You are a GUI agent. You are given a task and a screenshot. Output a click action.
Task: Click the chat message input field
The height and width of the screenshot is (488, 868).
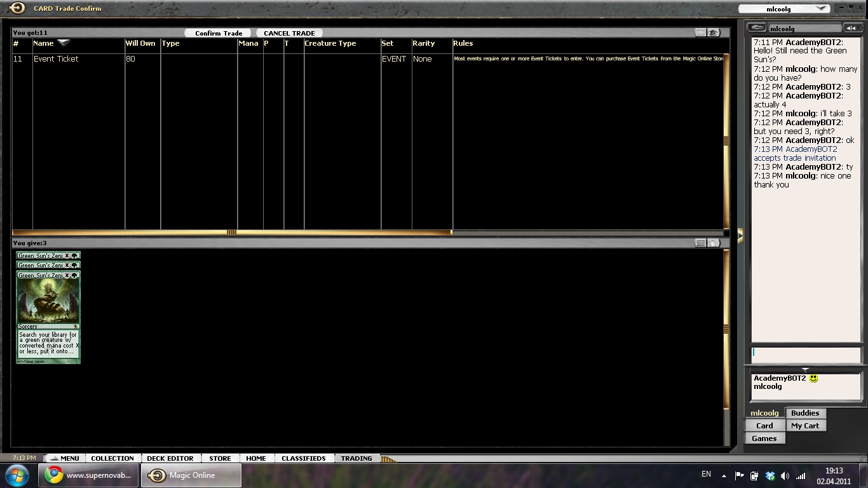[806, 353]
